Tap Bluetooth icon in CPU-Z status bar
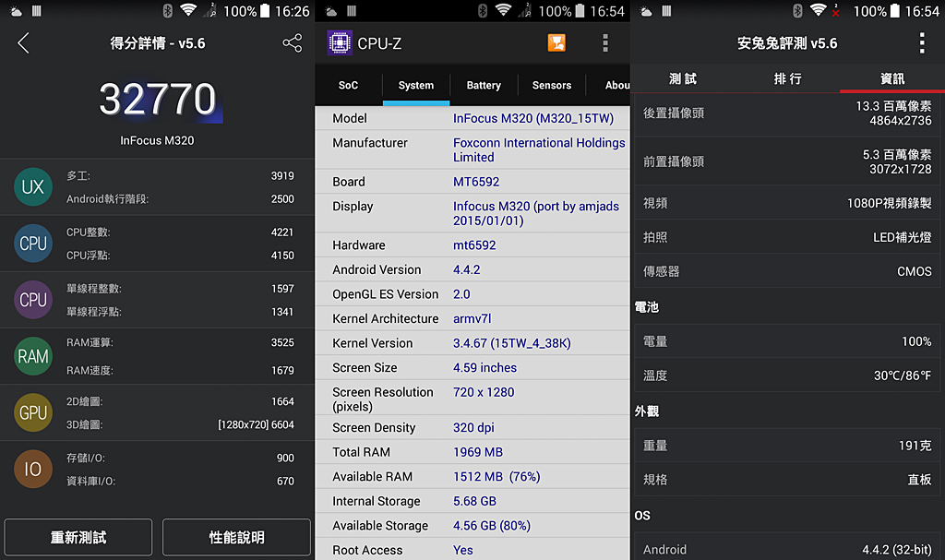This screenshot has height=560, width=945. 482,10
